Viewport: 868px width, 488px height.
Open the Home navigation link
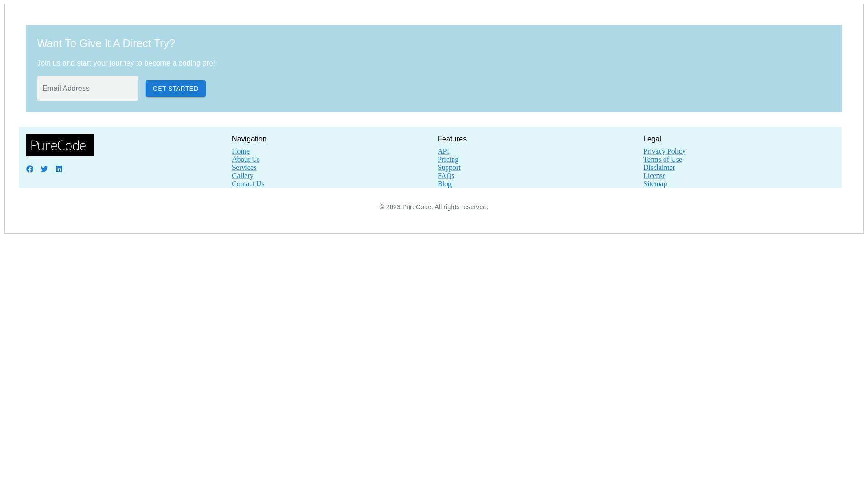coord(241,151)
